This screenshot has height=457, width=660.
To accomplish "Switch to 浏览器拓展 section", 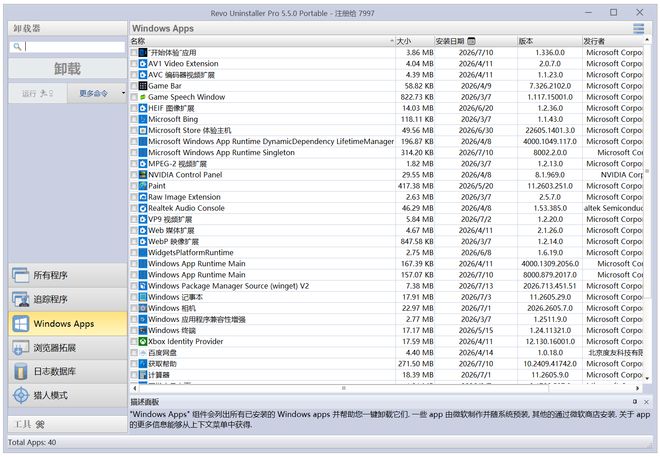I will (x=67, y=348).
